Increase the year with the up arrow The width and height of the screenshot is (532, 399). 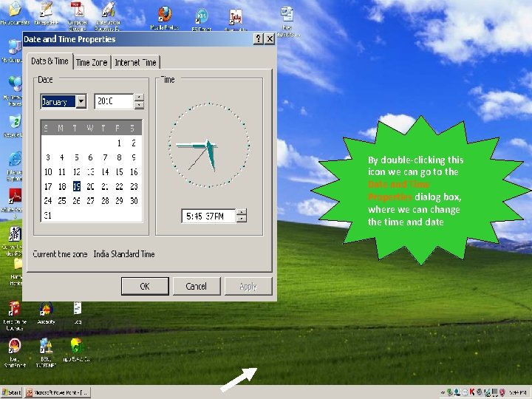pos(139,98)
